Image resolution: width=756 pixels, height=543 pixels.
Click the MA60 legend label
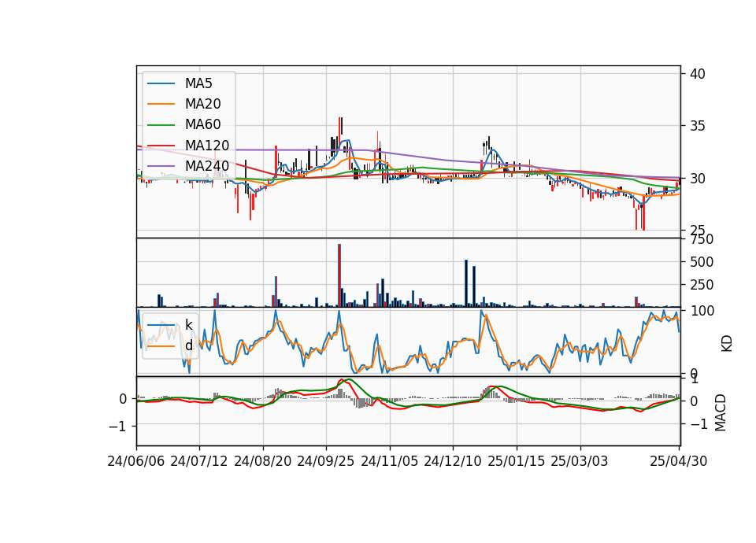[202, 125]
